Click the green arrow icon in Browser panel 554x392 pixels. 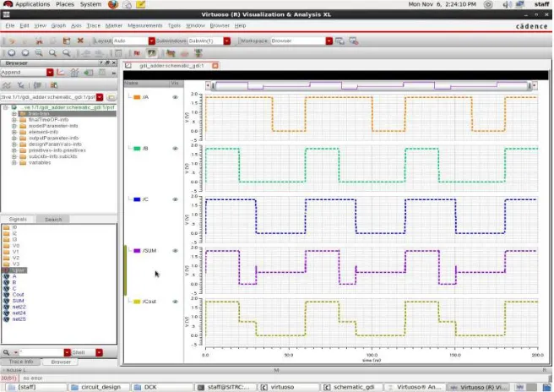88,73
